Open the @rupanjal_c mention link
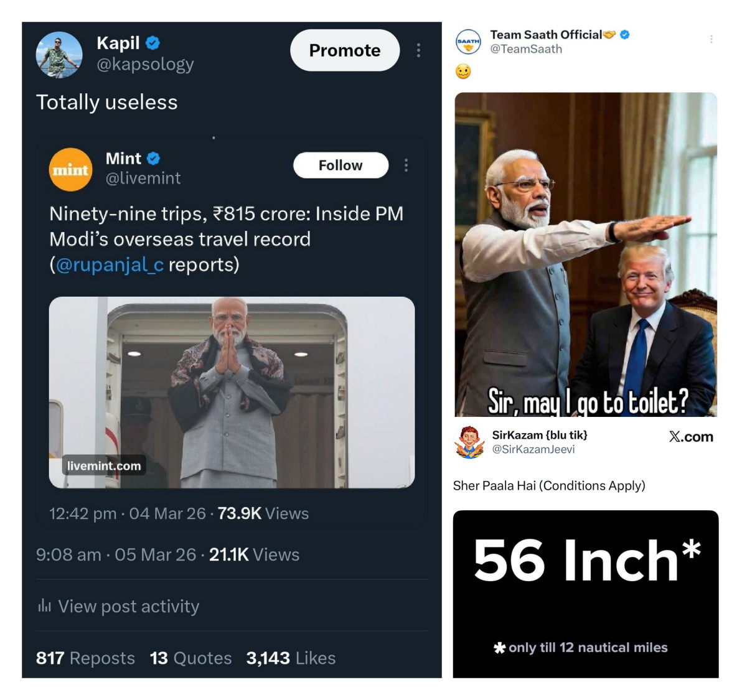747x700 pixels. [110, 265]
